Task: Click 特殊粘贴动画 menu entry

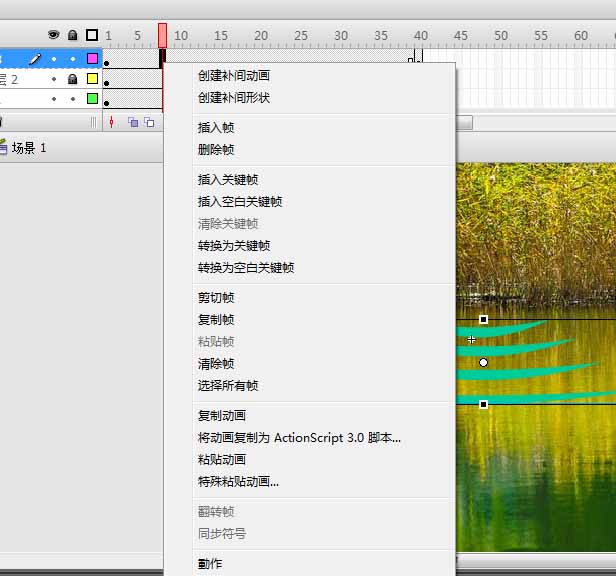Action: (x=238, y=481)
